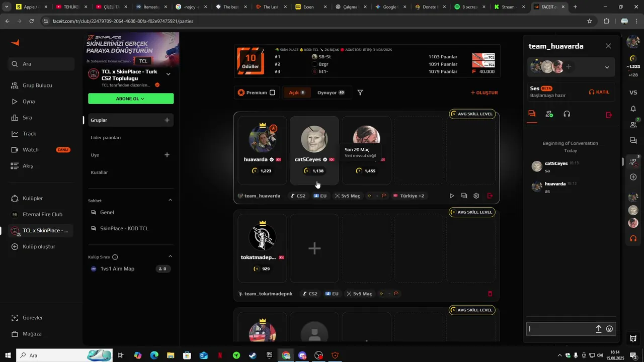This screenshot has width=644, height=362.
Task: Switch to the Oynuyor tab
Action: 331,93
